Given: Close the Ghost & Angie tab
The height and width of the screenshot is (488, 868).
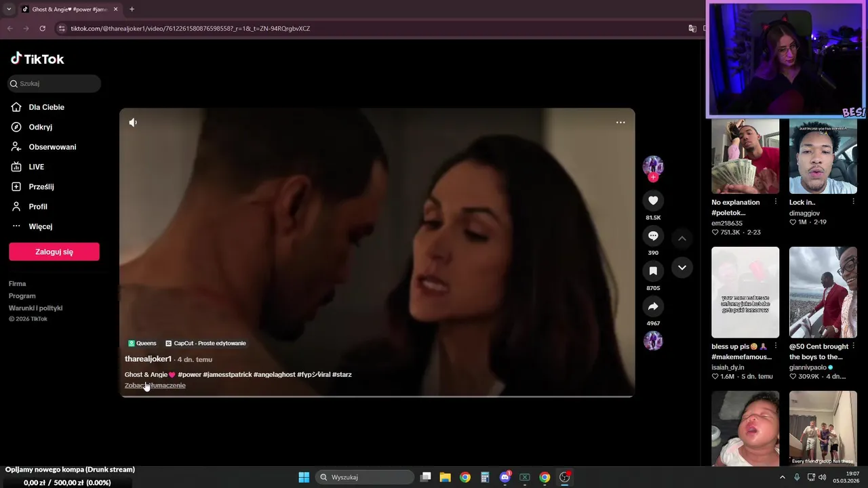Looking at the screenshot, I should [x=115, y=9].
